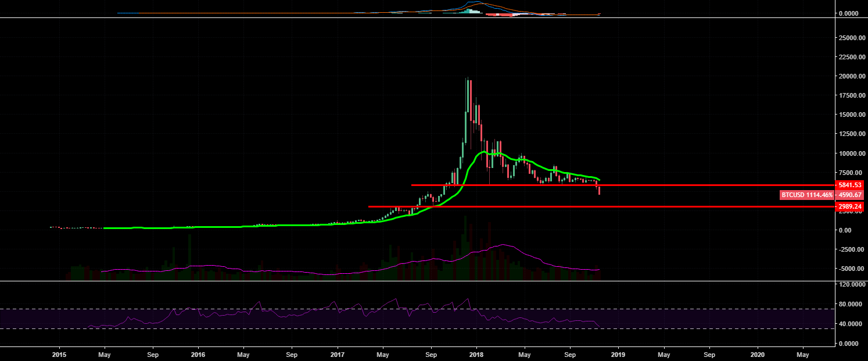Viewport: 868px width, 361px height.
Task: Click the 2019 label on the time axis
Action: [618, 353]
